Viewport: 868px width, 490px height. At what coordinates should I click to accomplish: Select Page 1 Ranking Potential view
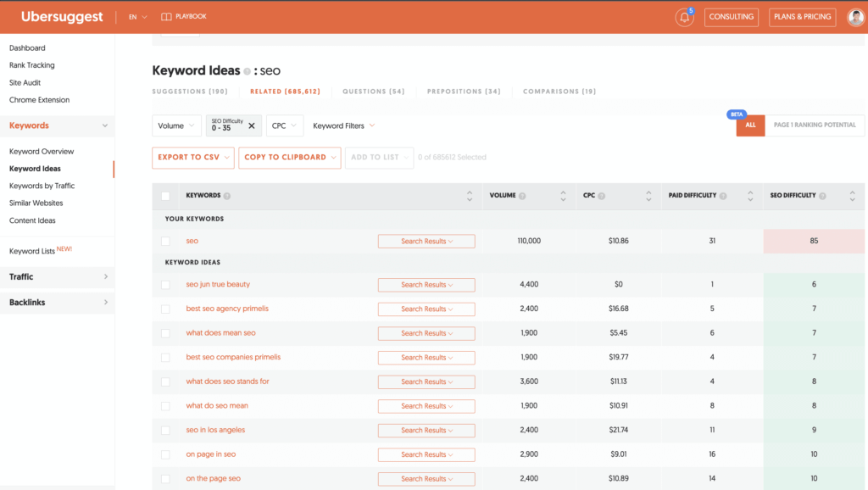point(815,125)
